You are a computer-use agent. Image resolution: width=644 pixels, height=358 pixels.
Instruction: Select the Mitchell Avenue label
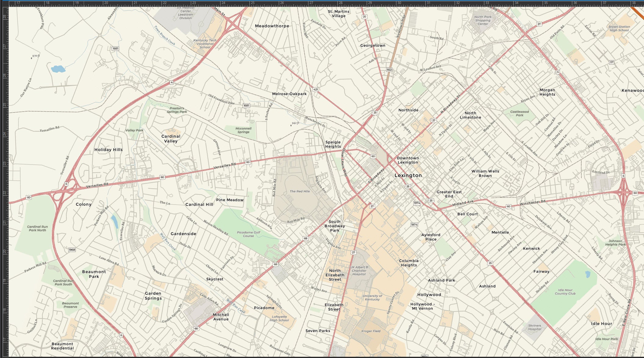pyautogui.click(x=221, y=317)
